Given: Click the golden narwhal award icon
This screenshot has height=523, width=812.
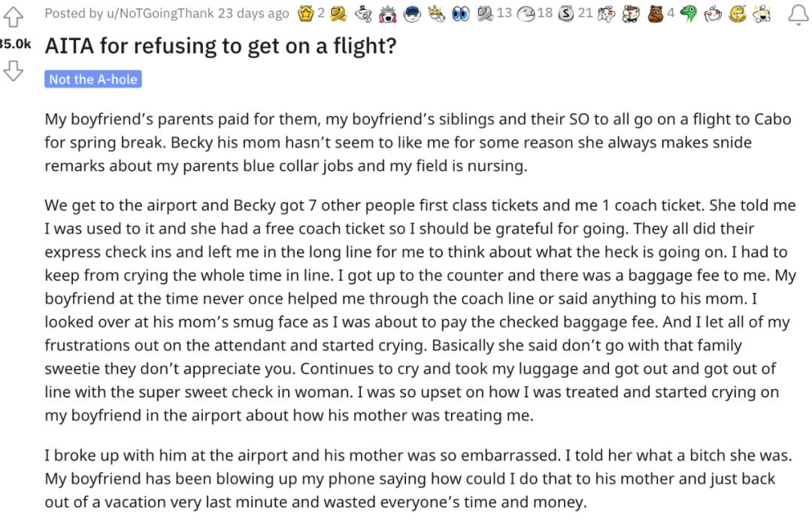Looking at the screenshot, I should click(737, 14).
